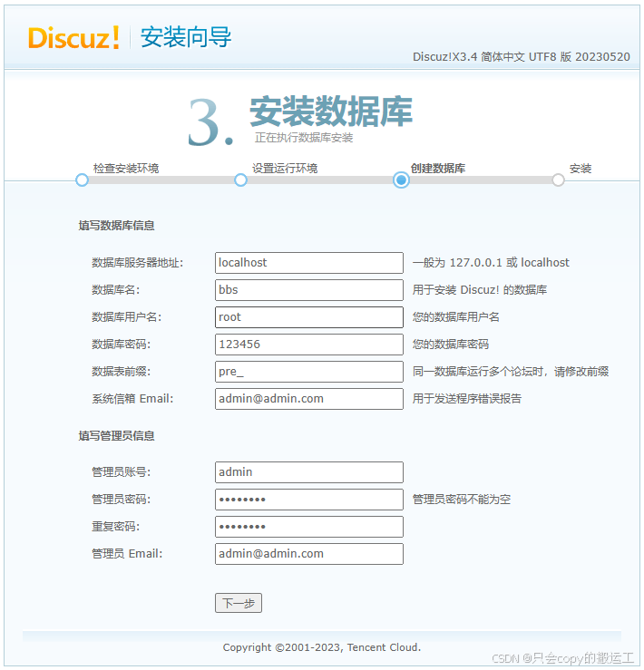Focus the 管理员密码 password field

(309, 500)
